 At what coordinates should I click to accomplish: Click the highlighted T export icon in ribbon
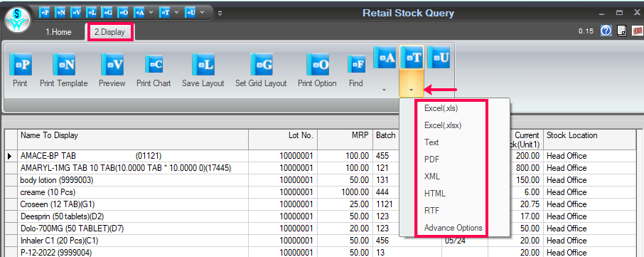click(x=412, y=57)
